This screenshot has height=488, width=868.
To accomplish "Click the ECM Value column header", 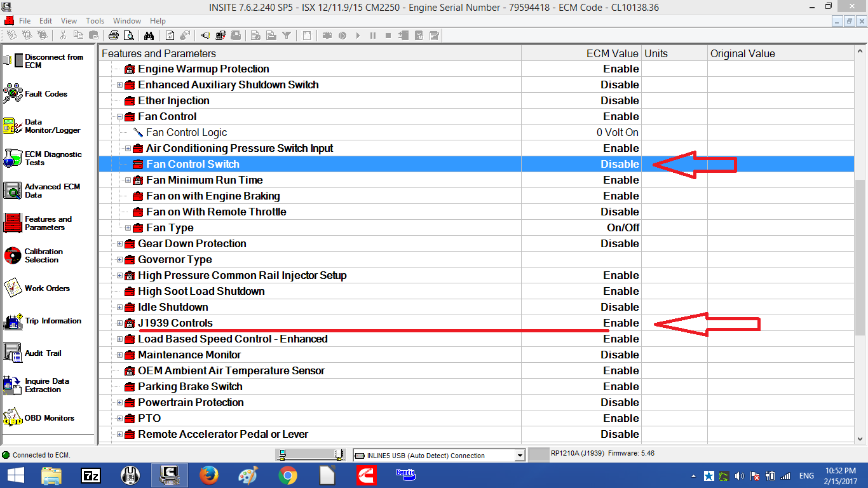I will point(581,53).
